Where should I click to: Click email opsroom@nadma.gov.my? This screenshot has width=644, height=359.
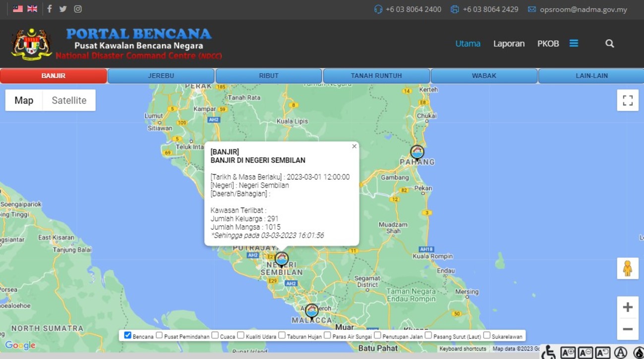coord(584,9)
